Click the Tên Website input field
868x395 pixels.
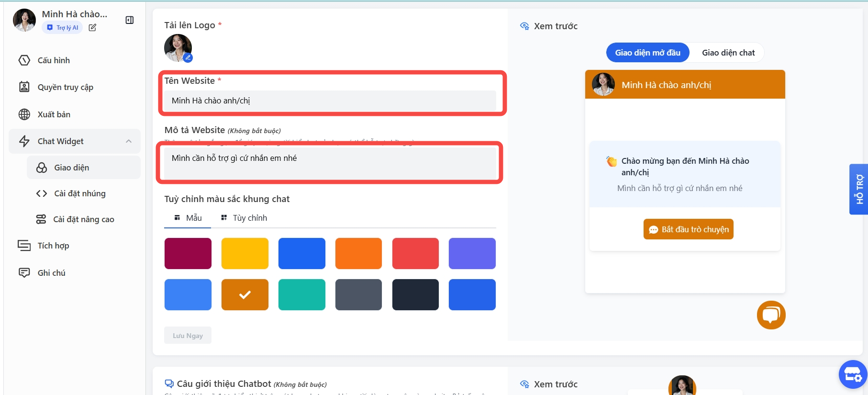330,101
